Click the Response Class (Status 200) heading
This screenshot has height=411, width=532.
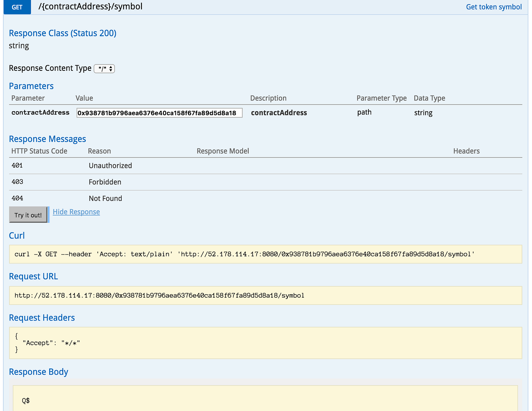pyautogui.click(x=63, y=33)
